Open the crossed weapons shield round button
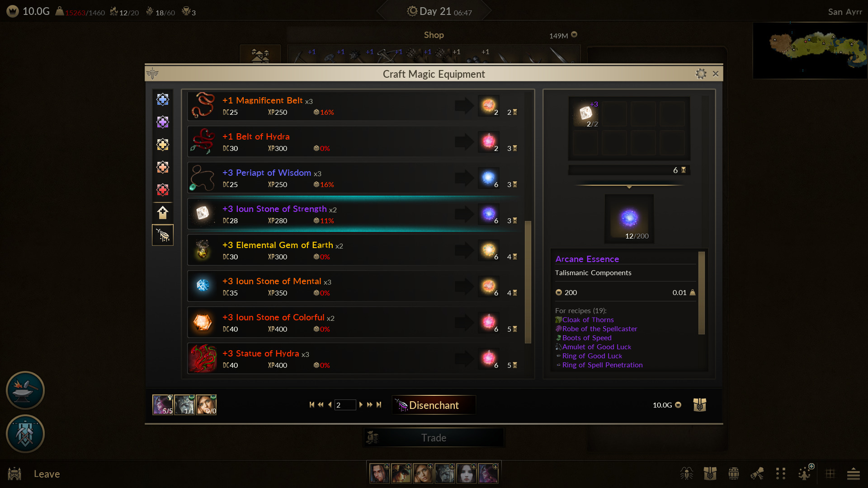 [25, 434]
